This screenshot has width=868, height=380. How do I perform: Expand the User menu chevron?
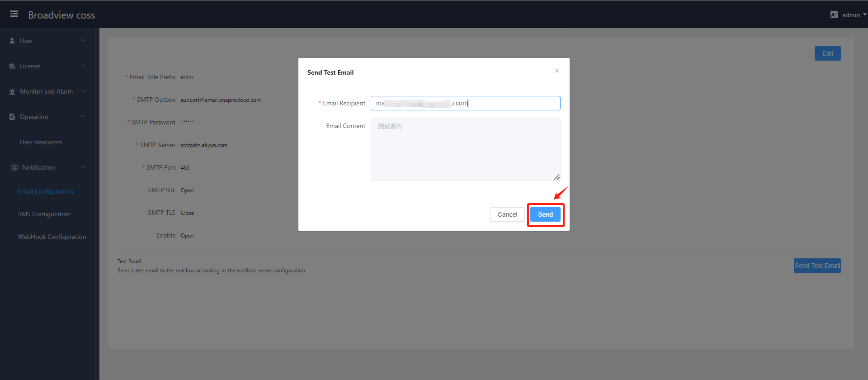click(x=83, y=40)
